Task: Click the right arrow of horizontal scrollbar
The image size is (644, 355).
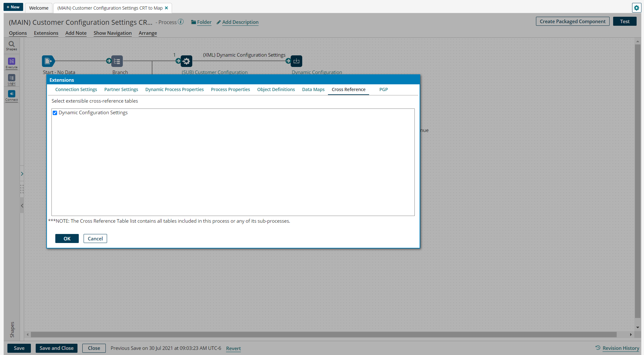Action: pos(631,334)
